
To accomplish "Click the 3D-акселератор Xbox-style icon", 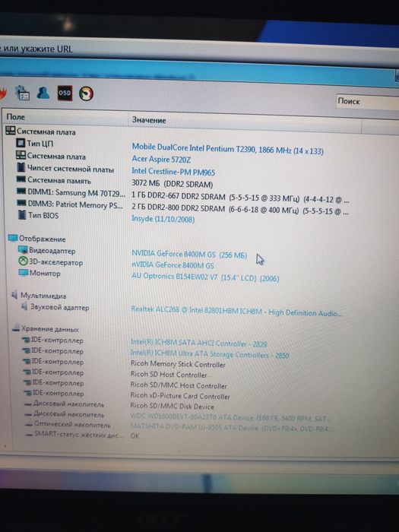I will [x=23, y=261].
